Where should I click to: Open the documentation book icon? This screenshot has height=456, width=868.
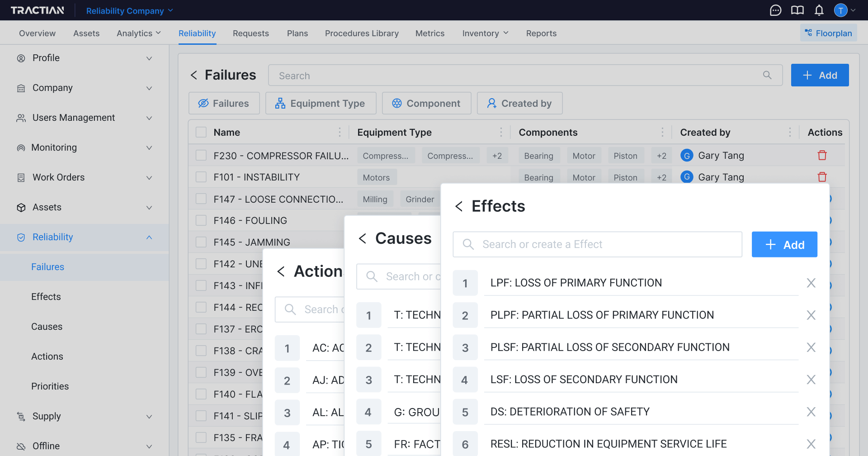pos(797,10)
